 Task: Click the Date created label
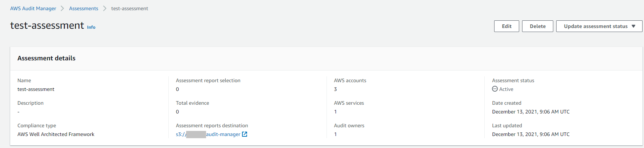pos(506,103)
